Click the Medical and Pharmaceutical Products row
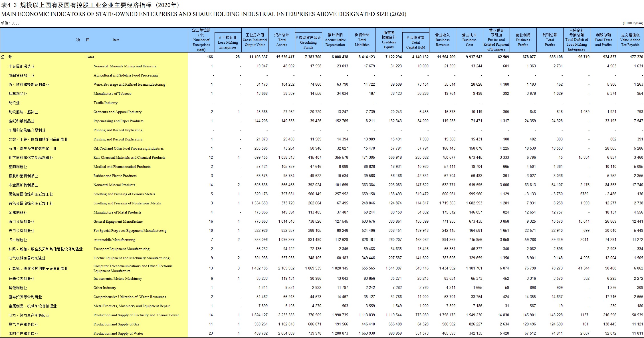The width and height of the screenshot is (644, 338). tap(322, 167)
